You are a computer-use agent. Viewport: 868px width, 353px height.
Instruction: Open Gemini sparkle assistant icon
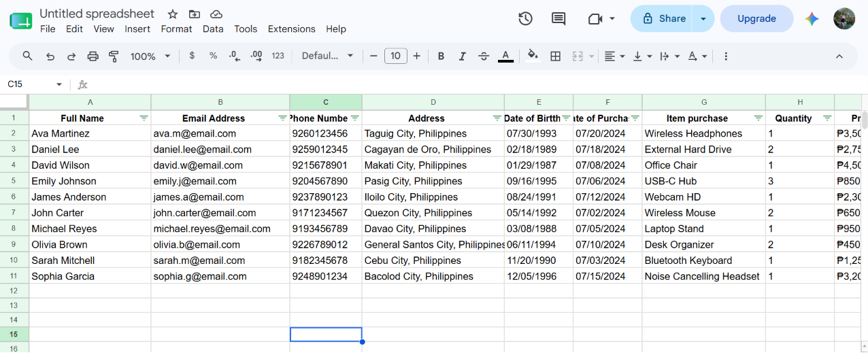click(x=812, y=19)
